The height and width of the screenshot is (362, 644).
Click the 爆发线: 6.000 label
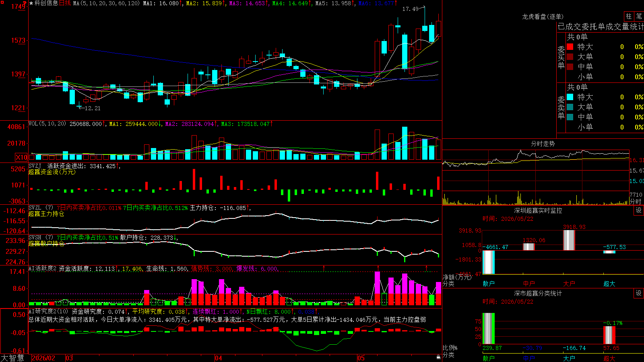[256, 268]
